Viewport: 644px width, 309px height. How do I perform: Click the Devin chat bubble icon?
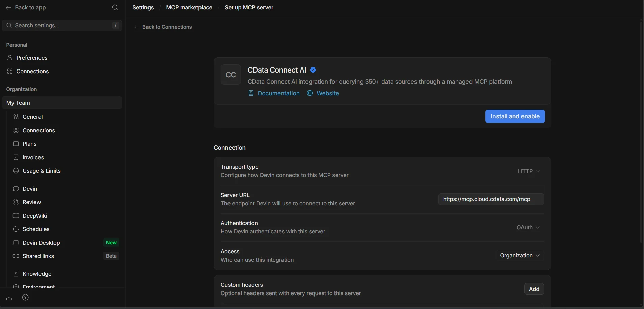[16, 189]
